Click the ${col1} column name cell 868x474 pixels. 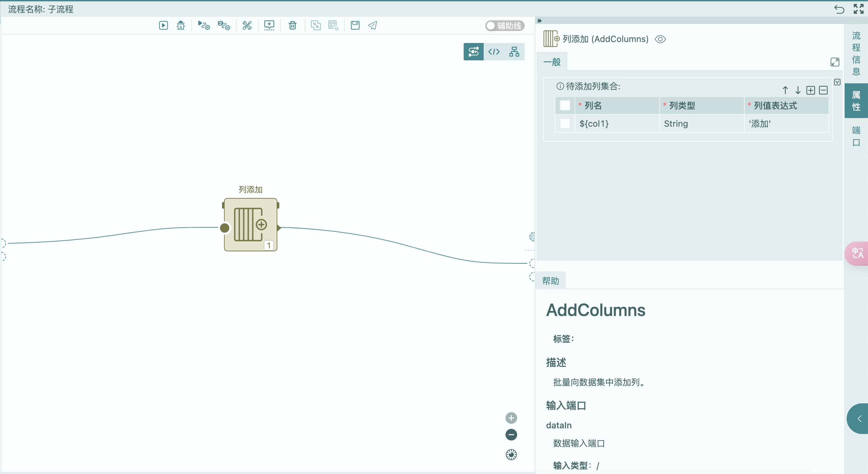(617, 124)
